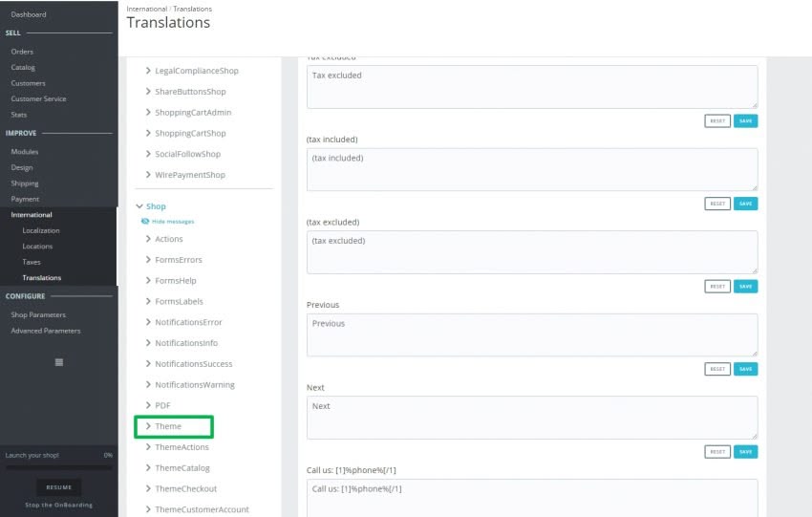Collapse the sidebar with the hamburger icon
This screenshot has height=517, width=812.
[59, 362]
